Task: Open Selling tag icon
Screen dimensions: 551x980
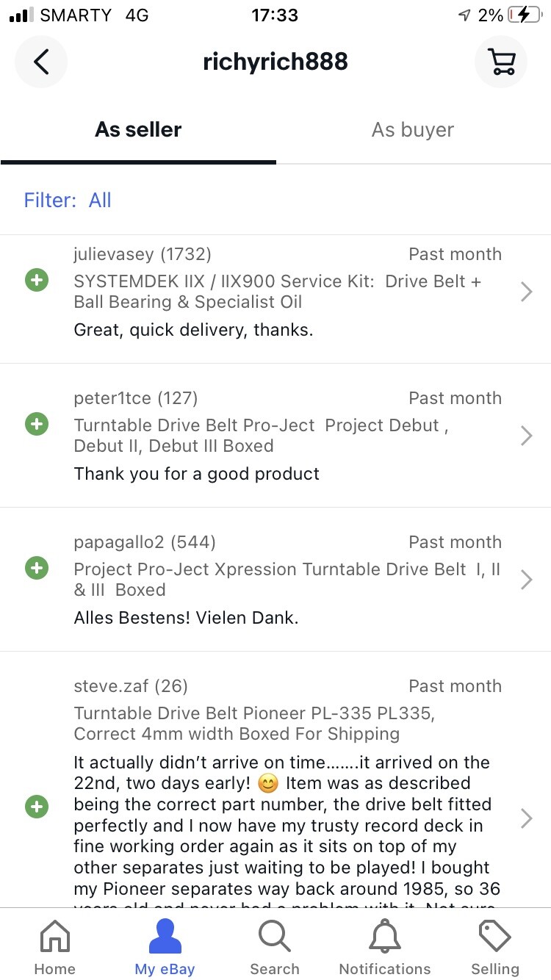Action: pyautogui.click(x=494, y=938)
